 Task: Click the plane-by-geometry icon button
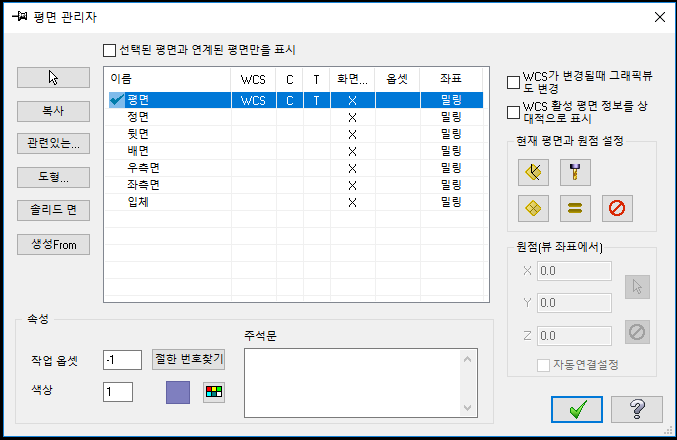click(533, 172)
